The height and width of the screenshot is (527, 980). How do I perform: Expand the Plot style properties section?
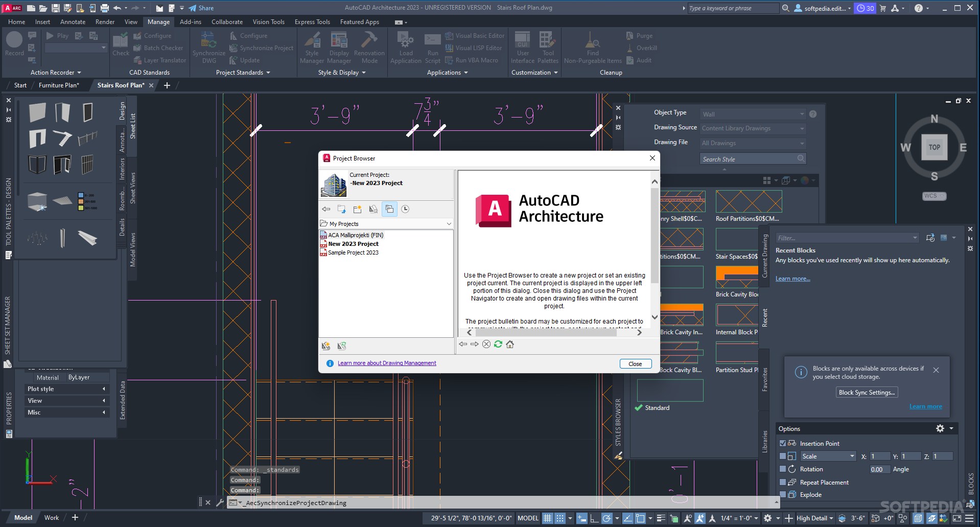66,388
